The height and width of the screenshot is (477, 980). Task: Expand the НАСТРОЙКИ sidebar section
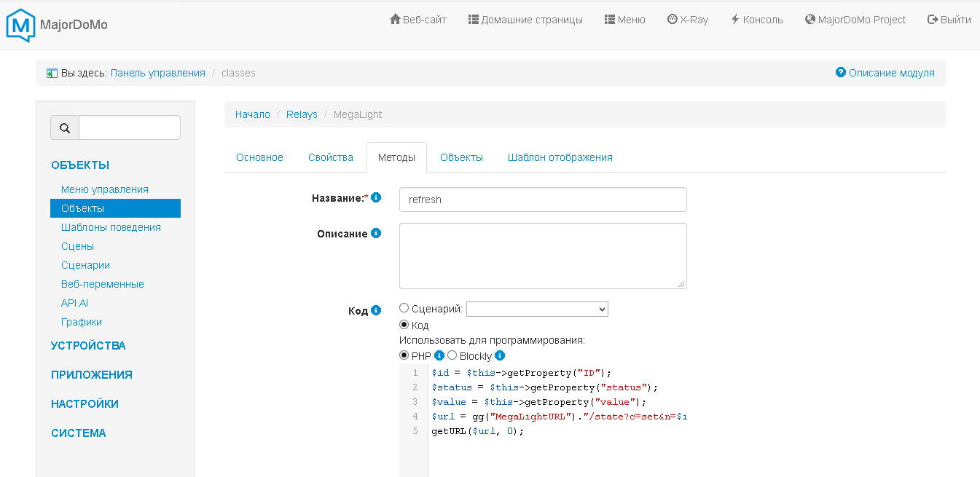point(85,404)
